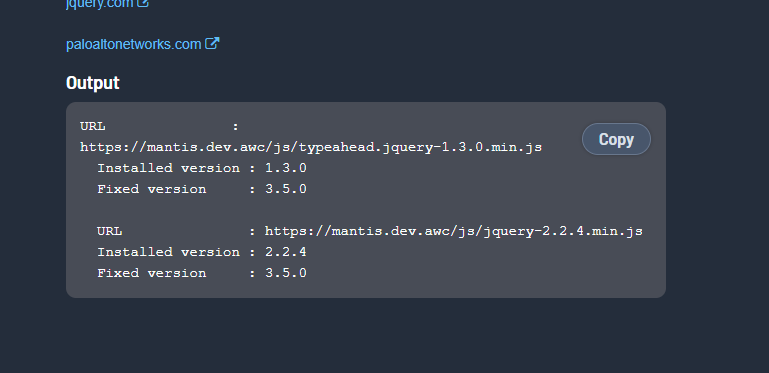Select the installed version value 2.2.4
Screen dimensions: 769x373
tap(286, 252)
